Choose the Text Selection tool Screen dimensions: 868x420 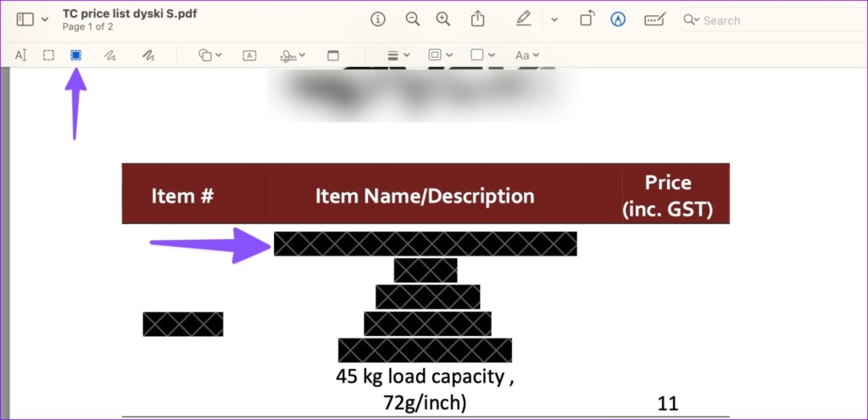point(21,55)
